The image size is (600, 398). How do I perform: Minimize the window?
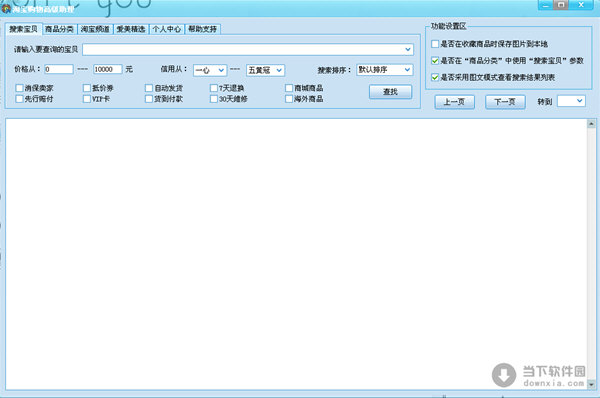(x=545, y=5)
